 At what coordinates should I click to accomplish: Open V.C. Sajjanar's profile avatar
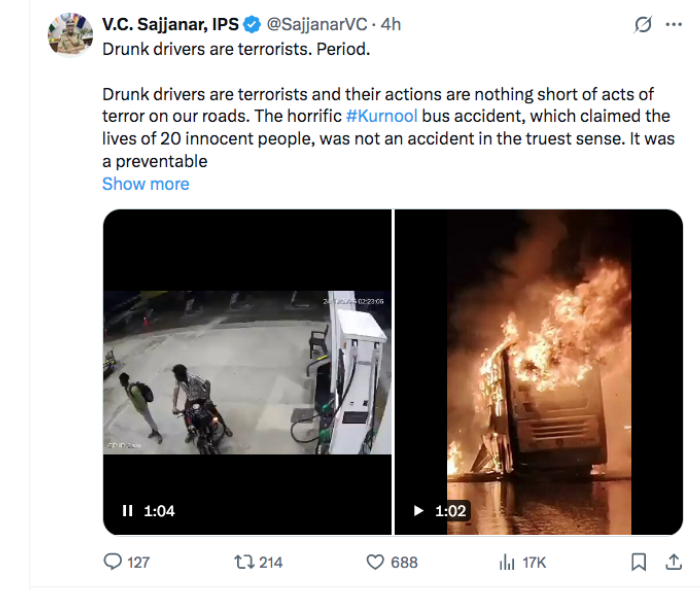tap(71, 34)
